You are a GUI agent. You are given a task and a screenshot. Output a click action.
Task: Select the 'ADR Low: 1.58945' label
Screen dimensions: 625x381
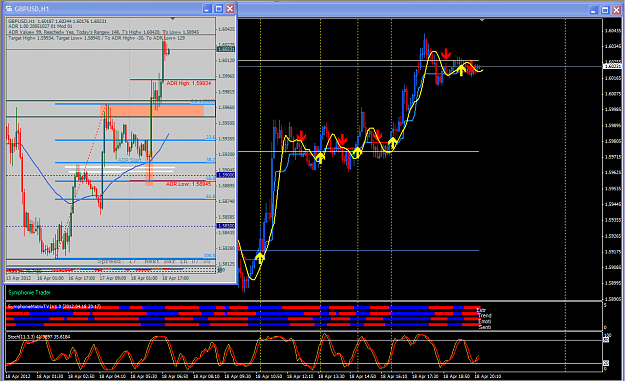click(x=189, y=184)
